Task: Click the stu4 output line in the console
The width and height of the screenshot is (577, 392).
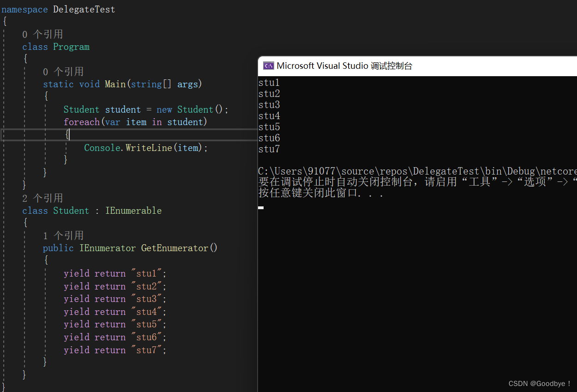Action: point(269,115)
